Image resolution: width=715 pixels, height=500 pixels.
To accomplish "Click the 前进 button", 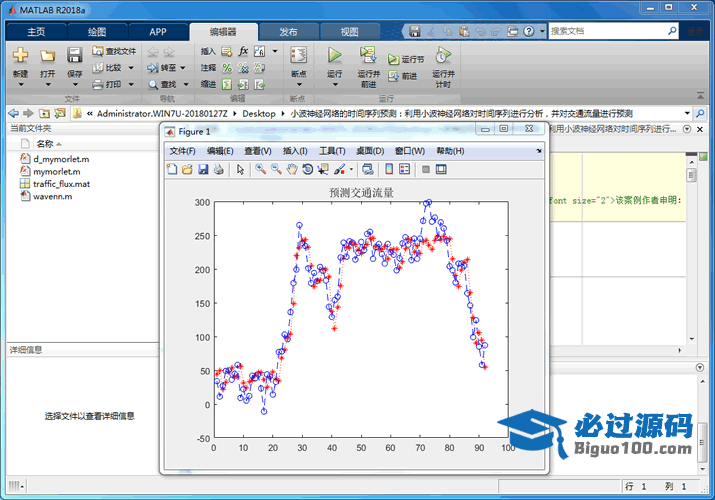I will click(x=403, y=76).
